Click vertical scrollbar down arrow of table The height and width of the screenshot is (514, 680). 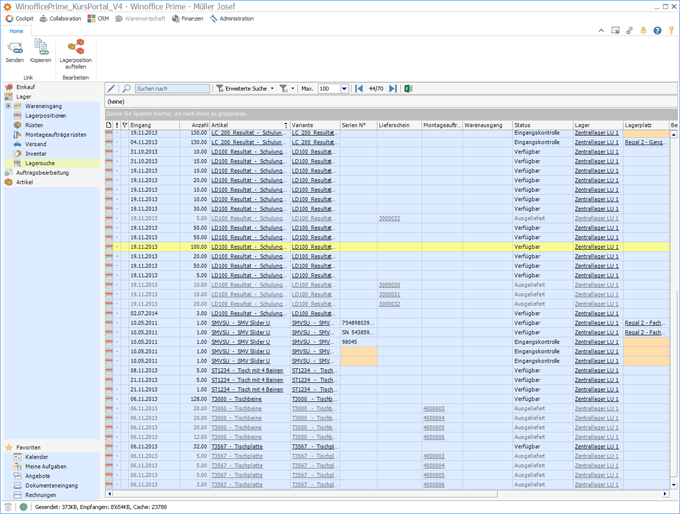pyautogui.click(x=673, y=485)
